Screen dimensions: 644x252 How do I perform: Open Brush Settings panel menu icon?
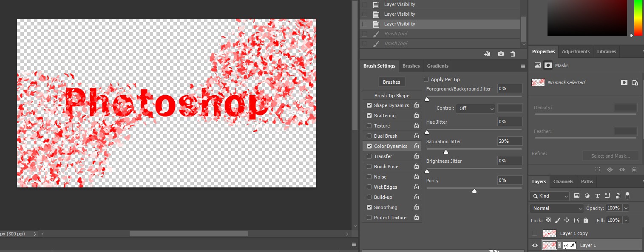[522, 66]
